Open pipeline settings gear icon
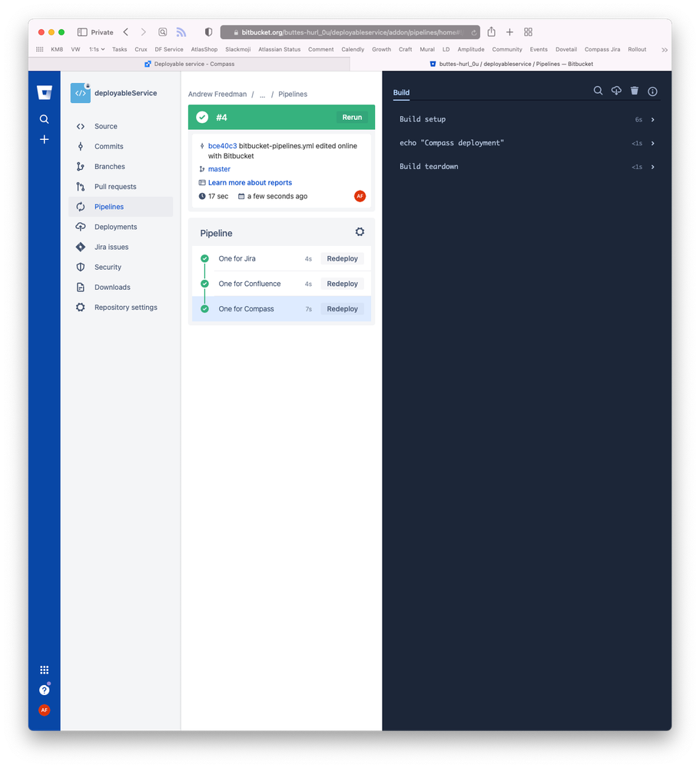This screenshot has height=768, width=700. [360, 231]
